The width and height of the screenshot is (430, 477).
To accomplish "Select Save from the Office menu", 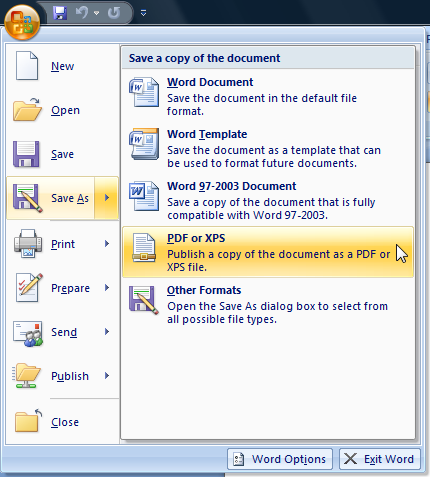I will 62,154.
